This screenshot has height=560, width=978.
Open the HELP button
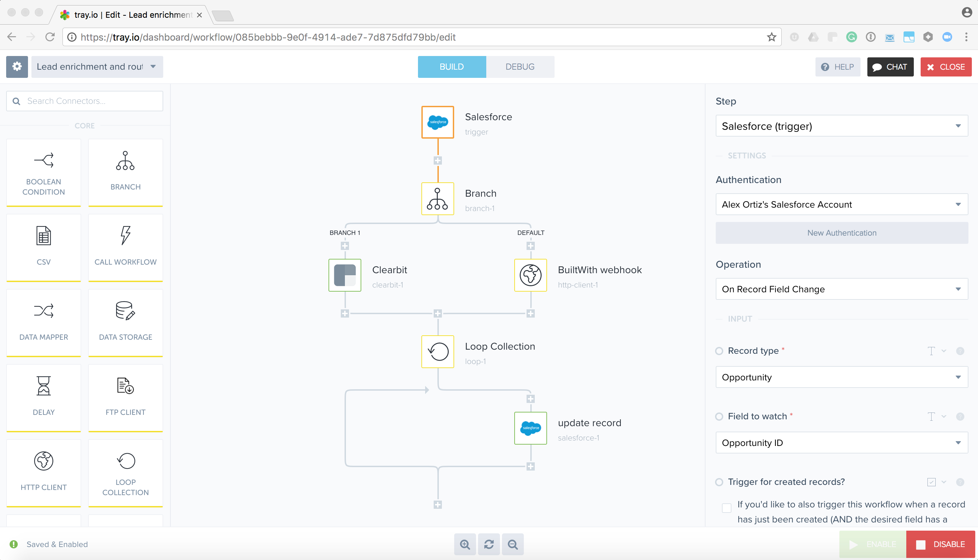tap(837, 67)
